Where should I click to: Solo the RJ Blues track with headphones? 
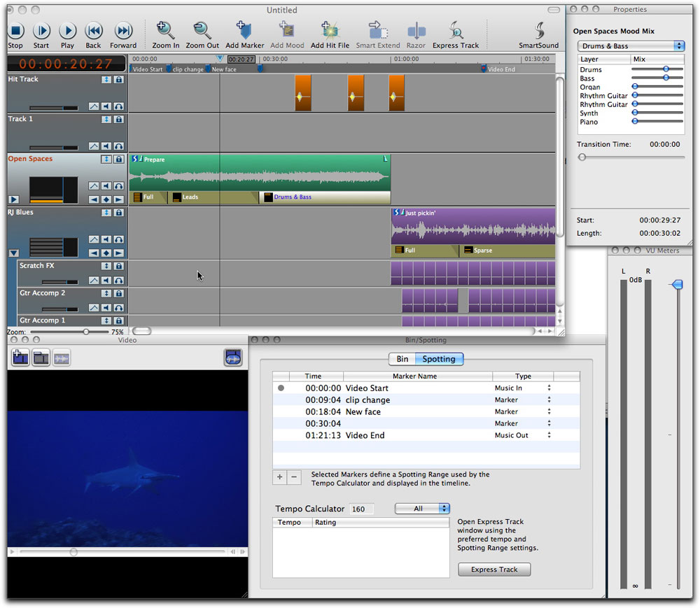[119, 239]
